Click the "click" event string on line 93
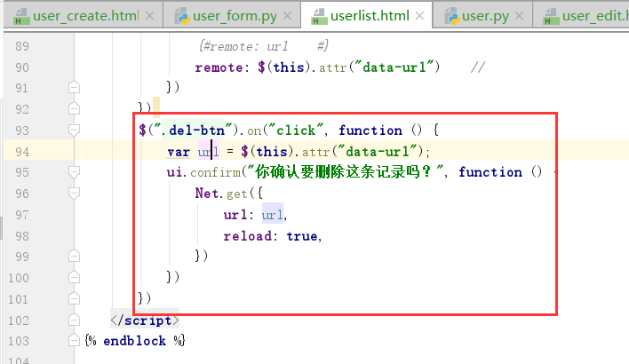Viewport: 629px width, 364px height. 296,130
